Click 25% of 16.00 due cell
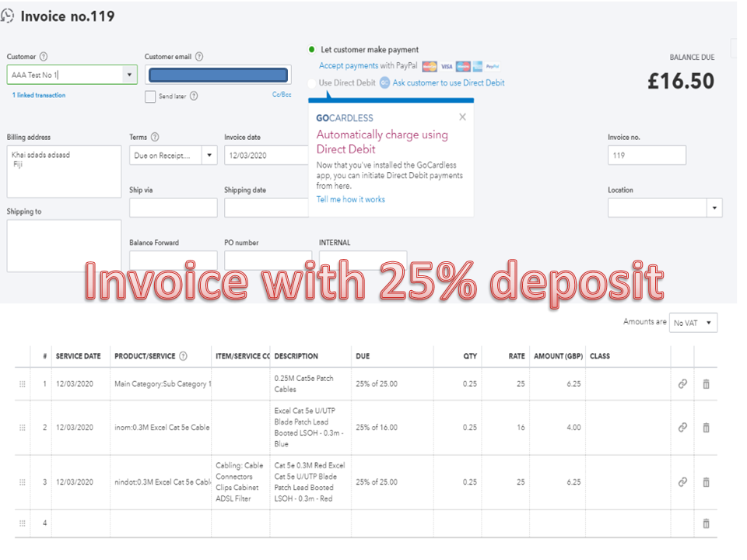747x560 pixels. point(377,428)
